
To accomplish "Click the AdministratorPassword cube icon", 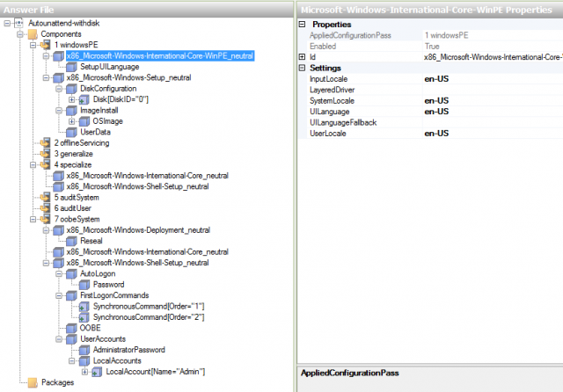I will [84, 350].
